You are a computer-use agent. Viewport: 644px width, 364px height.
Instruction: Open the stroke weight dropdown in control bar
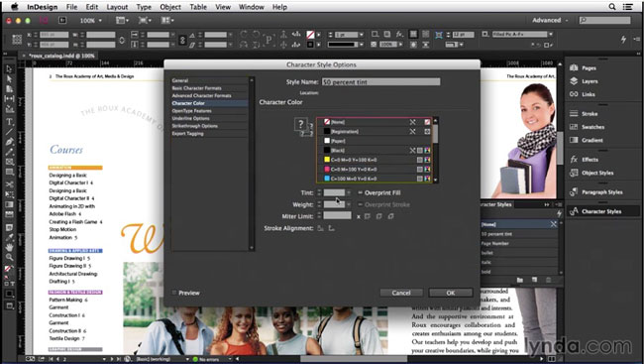coord(362,35)
